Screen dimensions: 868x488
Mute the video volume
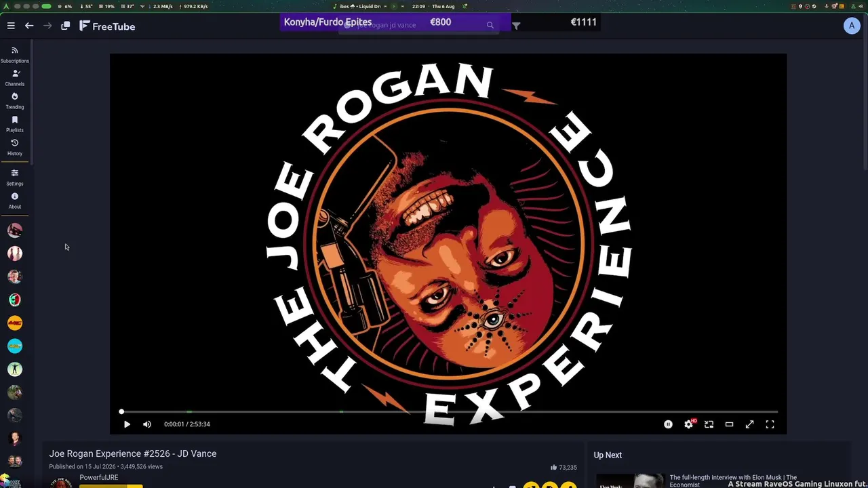(x=147, y=424)
